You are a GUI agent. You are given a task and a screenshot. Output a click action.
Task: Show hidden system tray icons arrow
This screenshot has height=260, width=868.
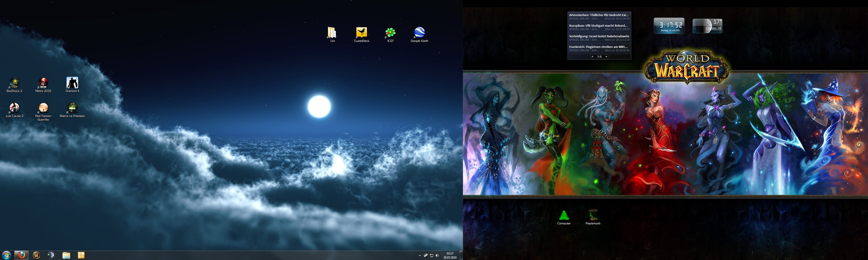click(420, 256)
